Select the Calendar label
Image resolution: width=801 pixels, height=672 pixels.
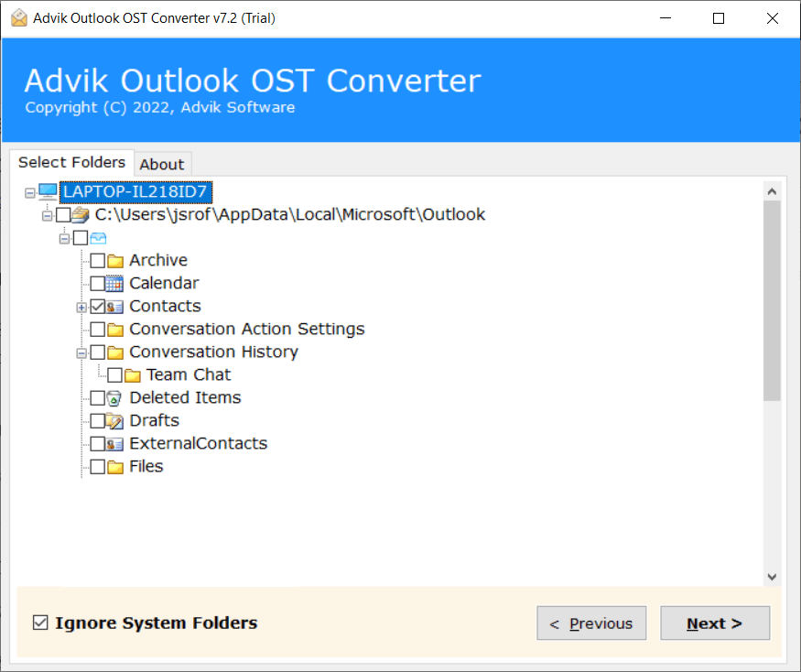point(164,284)
